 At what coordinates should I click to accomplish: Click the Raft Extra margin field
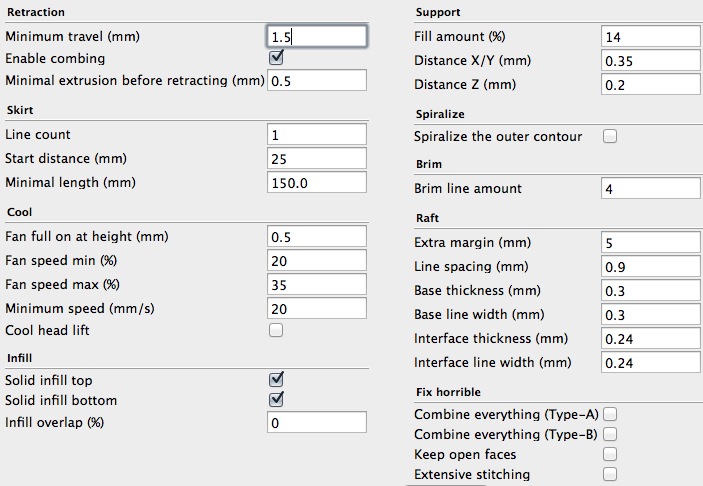(650, 243)
